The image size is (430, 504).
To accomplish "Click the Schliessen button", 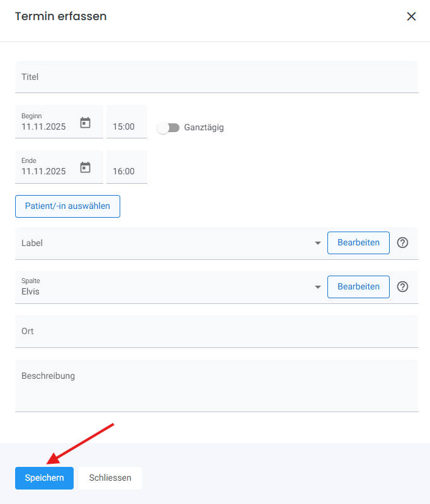I will click(x=110, y=478).
